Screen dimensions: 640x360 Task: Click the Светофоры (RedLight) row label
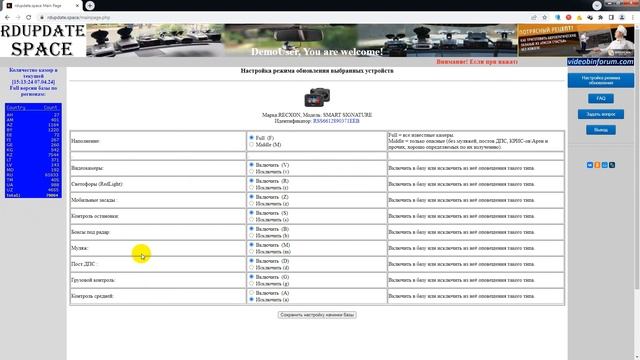tap(97, 184)
